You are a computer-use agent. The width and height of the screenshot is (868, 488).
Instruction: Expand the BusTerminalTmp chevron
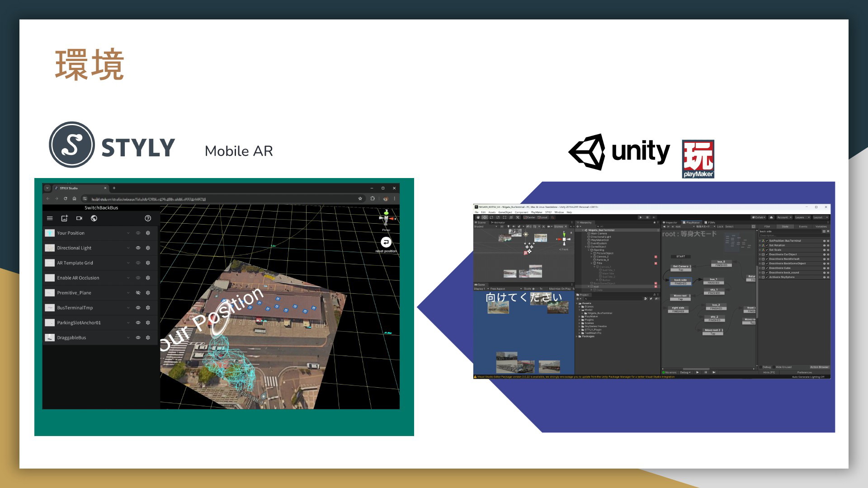128,308
